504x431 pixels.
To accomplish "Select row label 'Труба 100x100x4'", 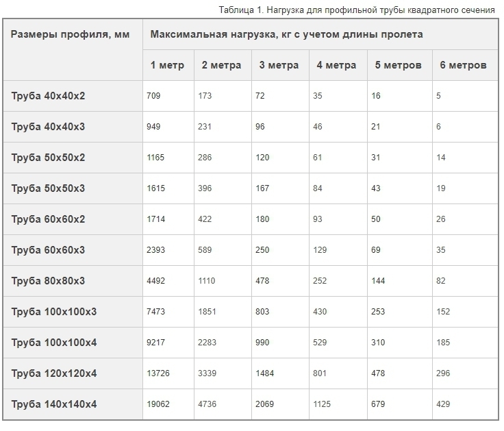I will [x=54, y=343].
